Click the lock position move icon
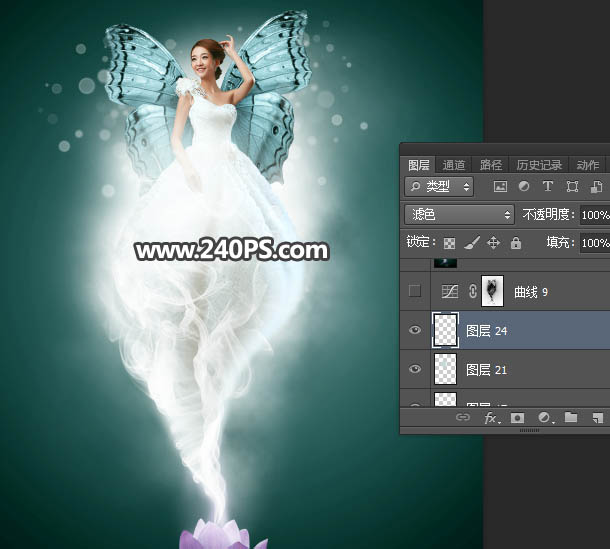 tap(494, 243)
